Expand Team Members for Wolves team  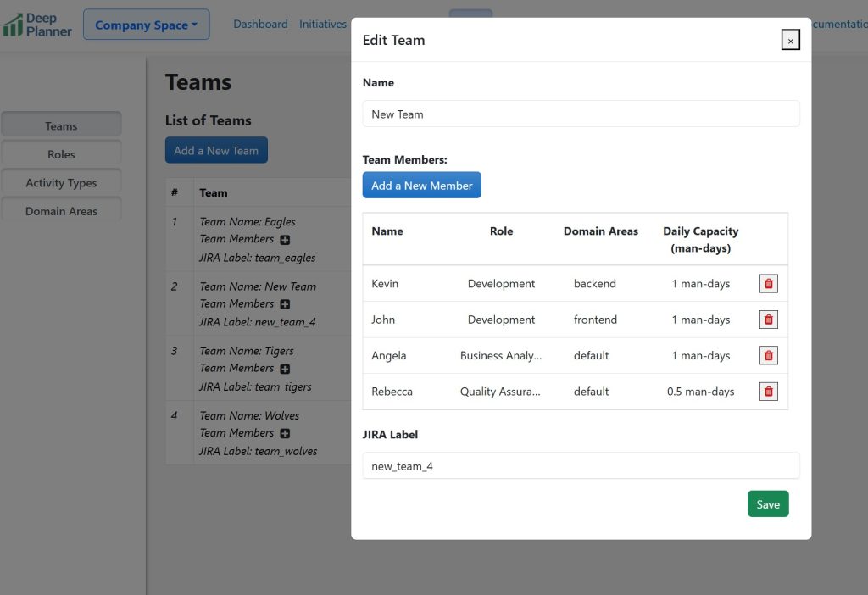[285, 433]
